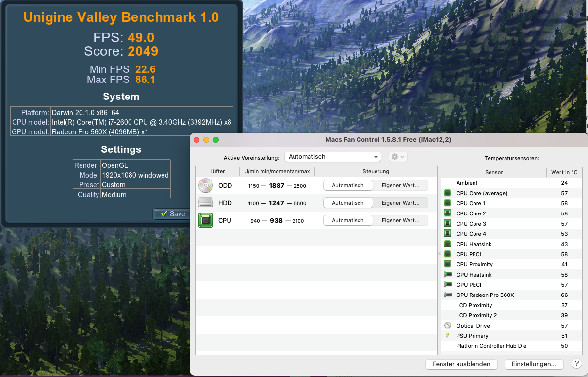Click the PSU Primary lightning bolt icon
Screen dimensions: 588x377
tap(447, 336)
